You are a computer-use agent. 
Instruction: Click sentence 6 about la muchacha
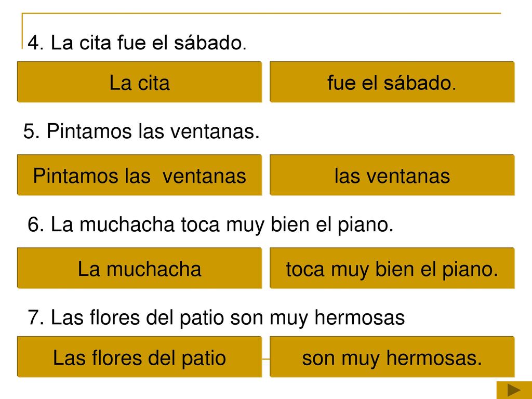coord(210,225)
